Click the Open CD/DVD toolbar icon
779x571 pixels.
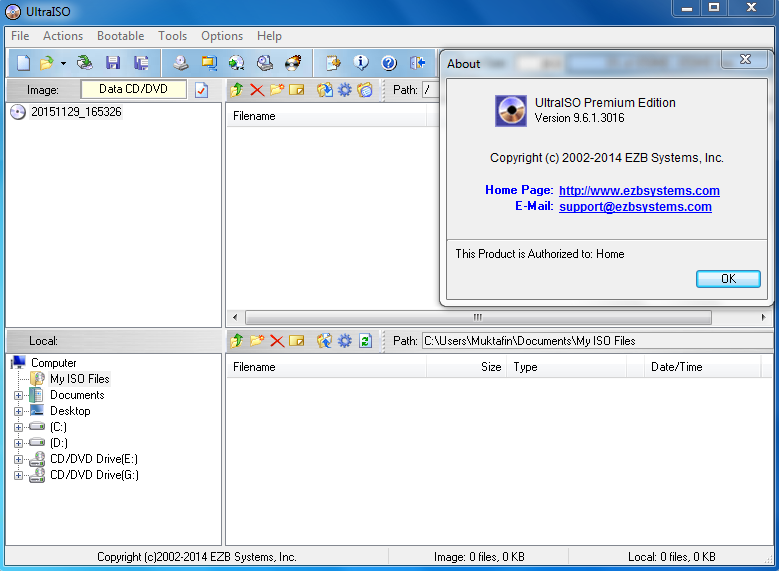[84, 63]
